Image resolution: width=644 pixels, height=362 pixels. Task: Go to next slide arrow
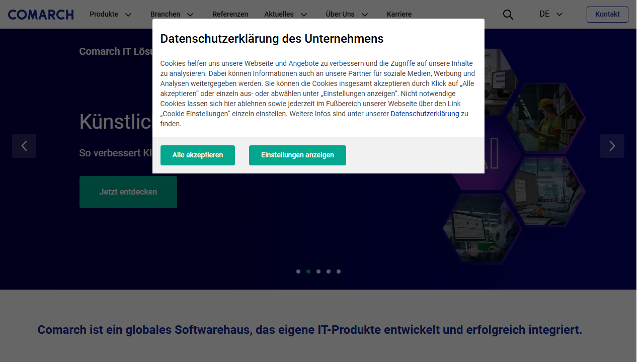[612, 146]
